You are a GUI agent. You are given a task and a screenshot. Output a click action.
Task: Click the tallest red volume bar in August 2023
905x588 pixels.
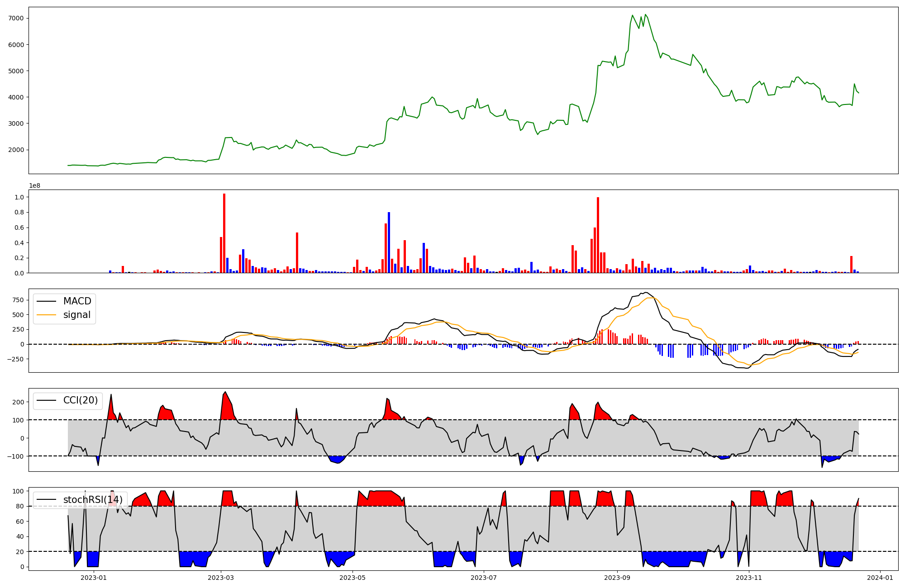click(x=598, y=235)
